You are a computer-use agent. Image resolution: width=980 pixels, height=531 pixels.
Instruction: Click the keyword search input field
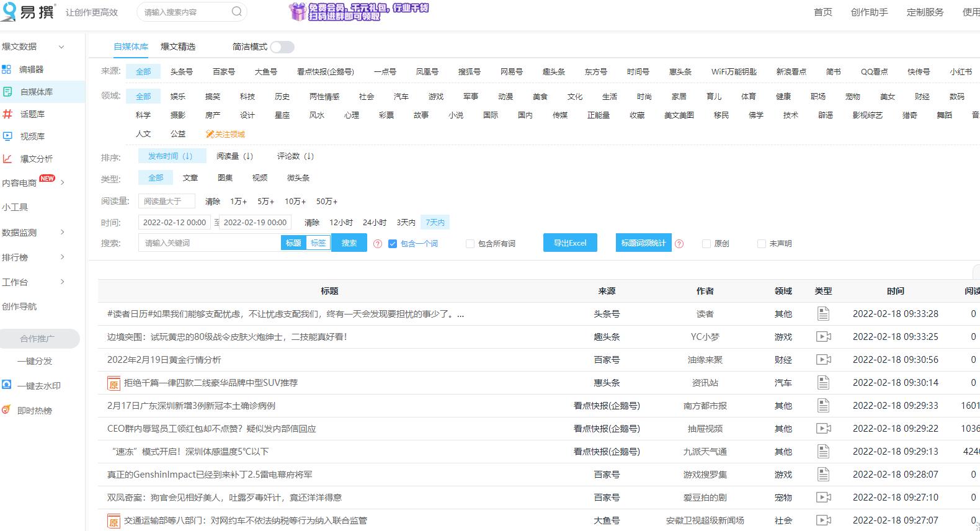coord(210,243)
